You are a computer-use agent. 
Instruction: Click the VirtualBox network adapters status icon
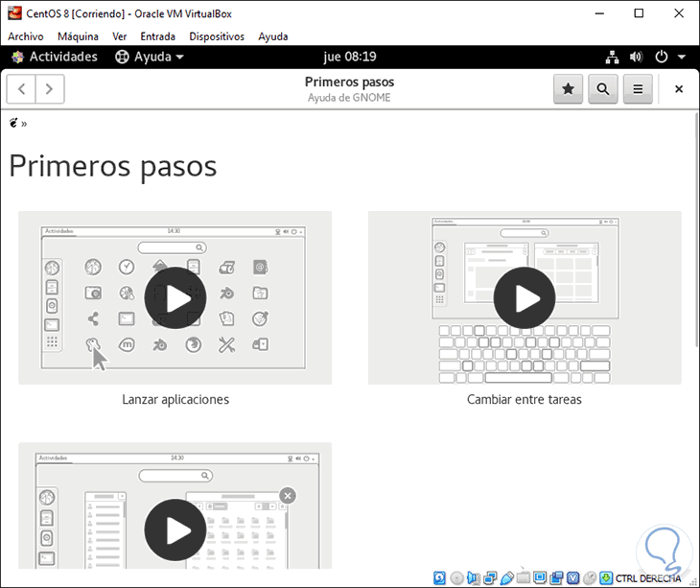[490, 578]
